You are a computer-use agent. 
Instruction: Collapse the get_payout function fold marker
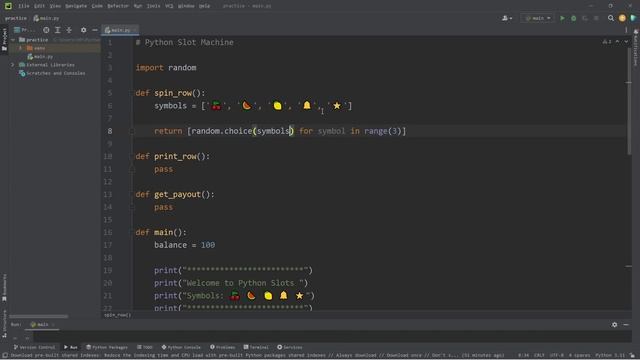pos(132,194)
